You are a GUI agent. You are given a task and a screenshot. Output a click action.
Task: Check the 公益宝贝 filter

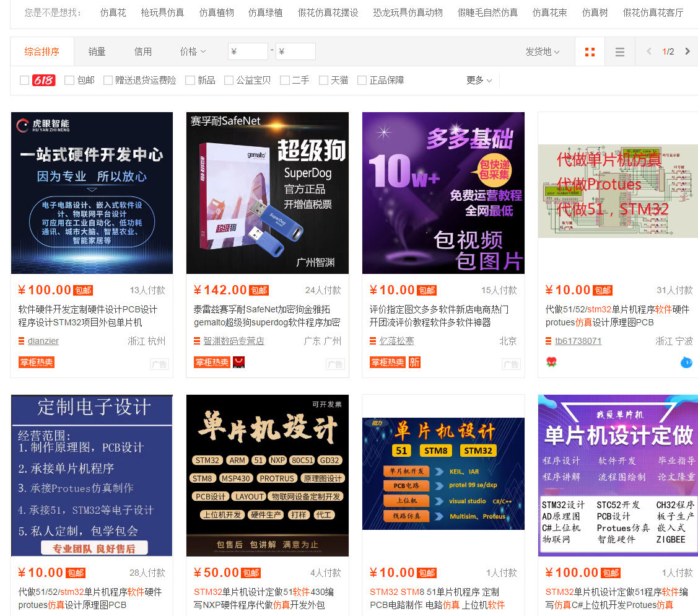pos(229,80)
